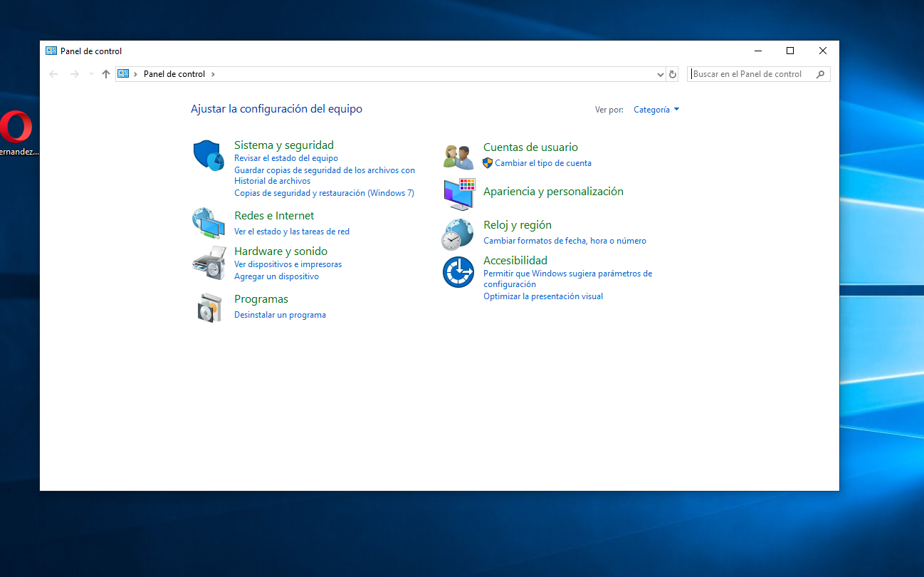Click the back arrow navigation button

[53, 74]
